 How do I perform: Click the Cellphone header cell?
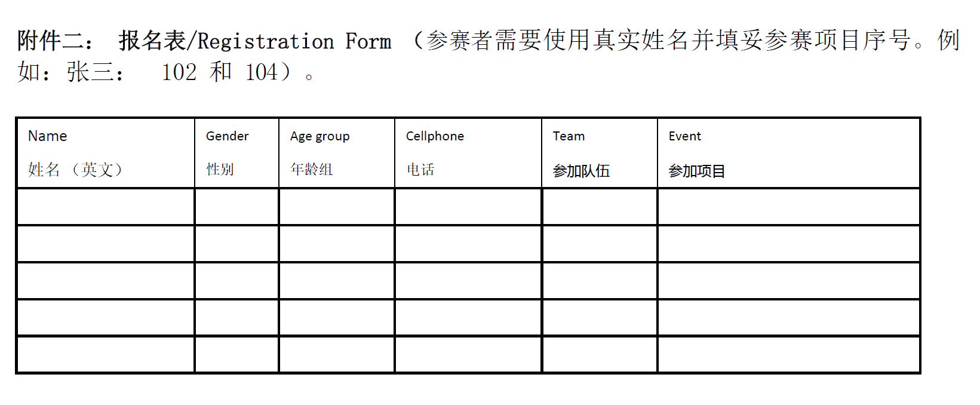[x=468, y=153]
